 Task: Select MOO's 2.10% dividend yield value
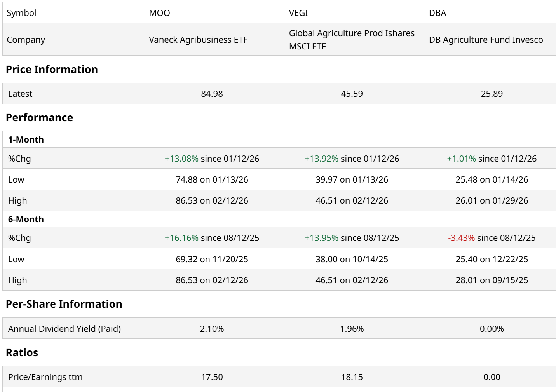click(x=212, y=329)
